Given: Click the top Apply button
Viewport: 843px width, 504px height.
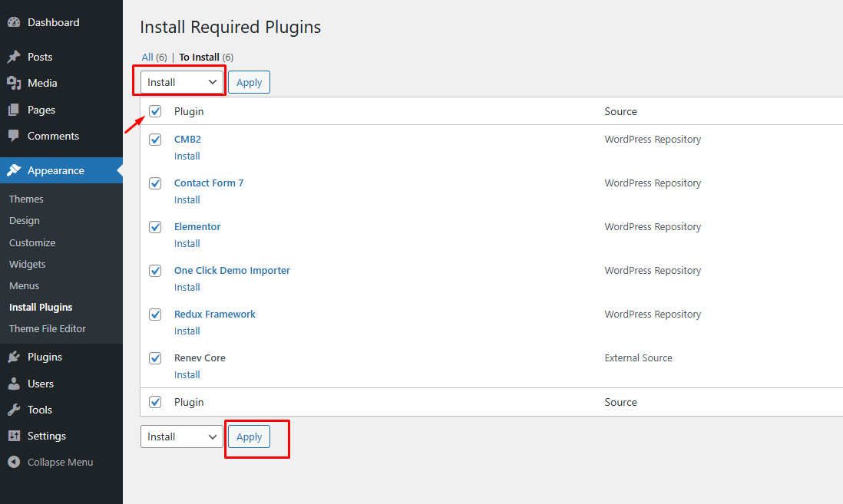Looking at the screenshot, I should [x=249, y=82].
